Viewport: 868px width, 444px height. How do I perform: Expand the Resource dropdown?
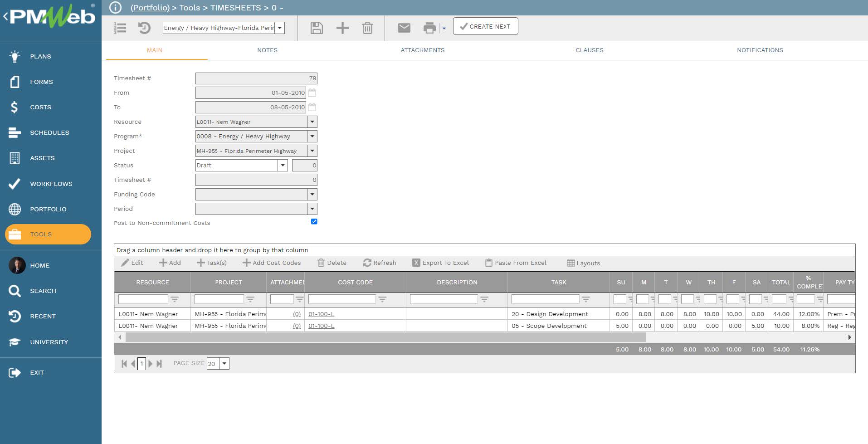pos(312,122)
